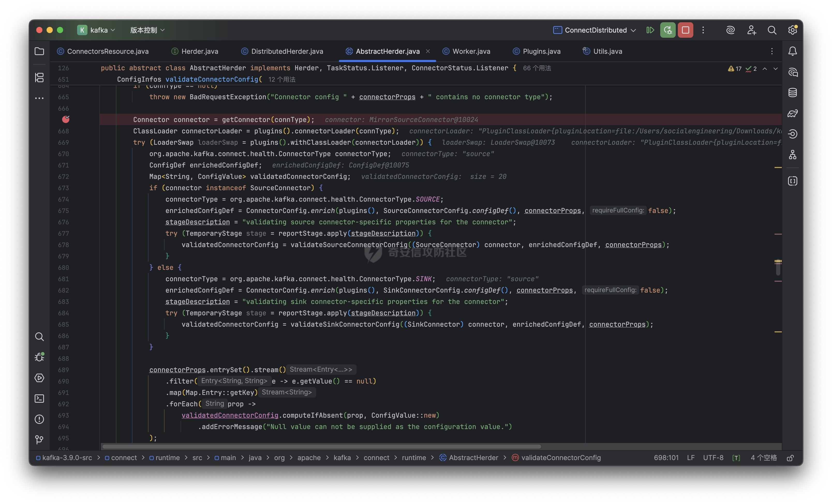This screenshot has width=832, height=504.
Task: Click the vertical scrollbar thumb in editor
Action: tap(778, 268)
